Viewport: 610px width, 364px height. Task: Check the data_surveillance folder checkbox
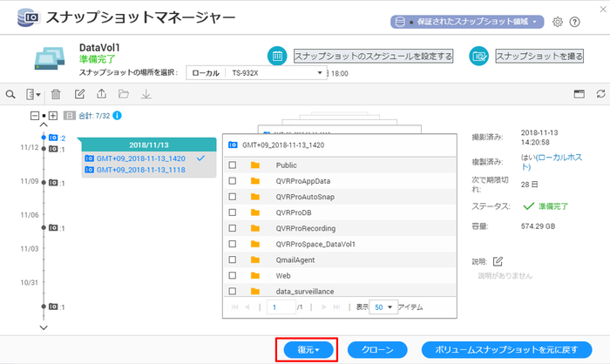click(x=233, y=291)
